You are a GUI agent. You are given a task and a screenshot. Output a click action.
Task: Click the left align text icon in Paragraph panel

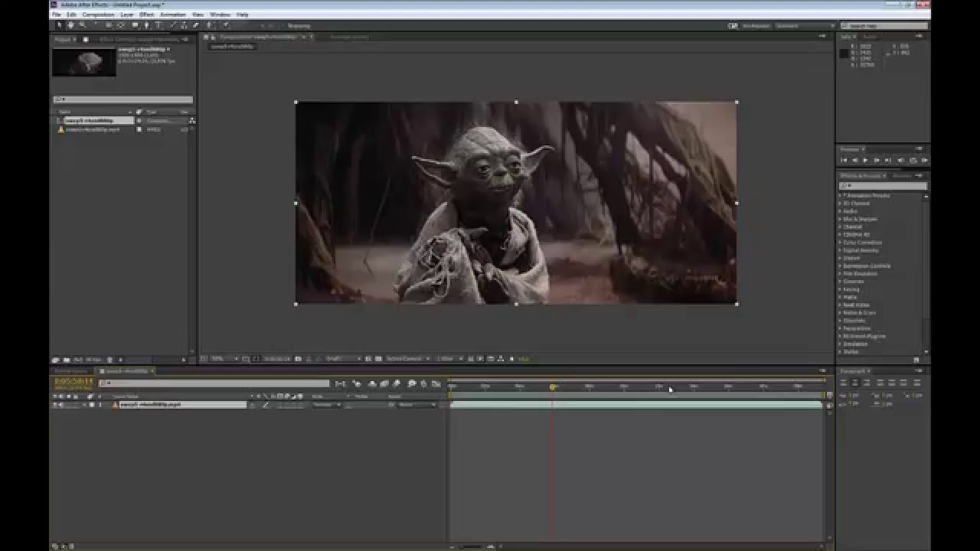pyautogui.click(x=844, y=383)
